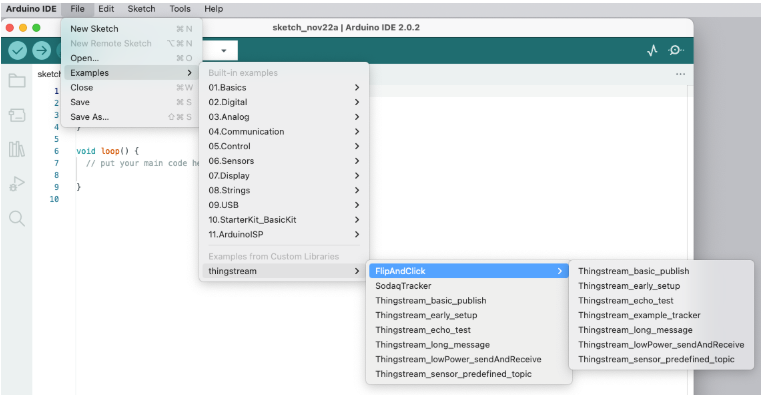Expand 07.Display examples
Screen dimensions: 763x397
[x=284, y=176]
